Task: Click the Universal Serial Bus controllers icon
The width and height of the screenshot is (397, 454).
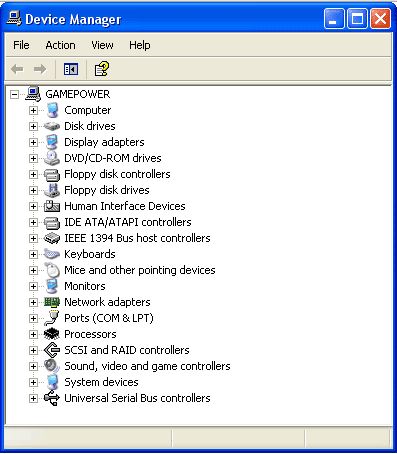Action: pos(52,398)
